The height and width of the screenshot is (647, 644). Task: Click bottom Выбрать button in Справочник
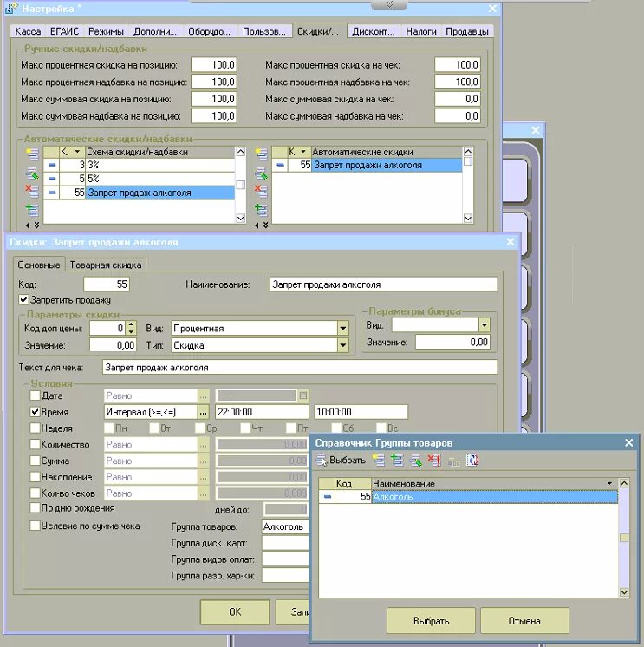[432, 621]
